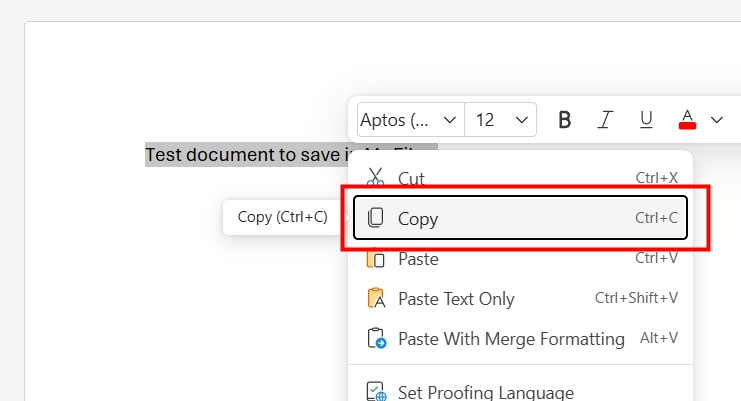
Task: Toggle Underline formatting in the mini toolbar
Action: click(x=646, y=120)
